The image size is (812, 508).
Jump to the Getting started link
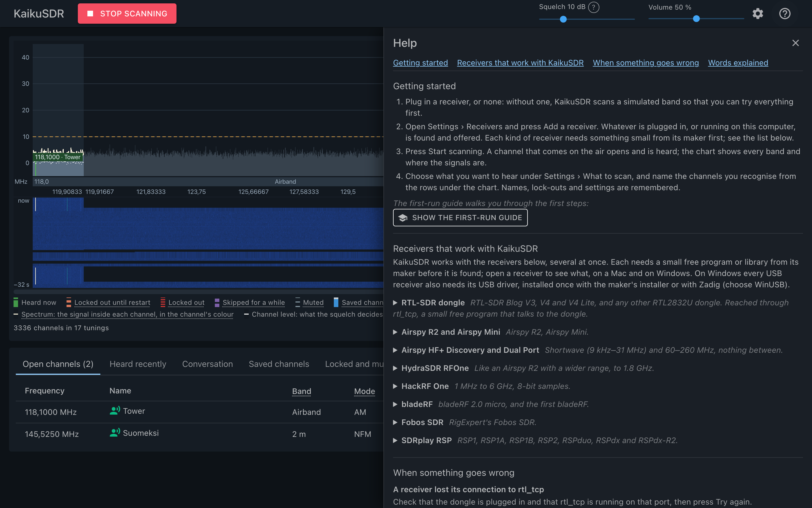tap(420, 63)
